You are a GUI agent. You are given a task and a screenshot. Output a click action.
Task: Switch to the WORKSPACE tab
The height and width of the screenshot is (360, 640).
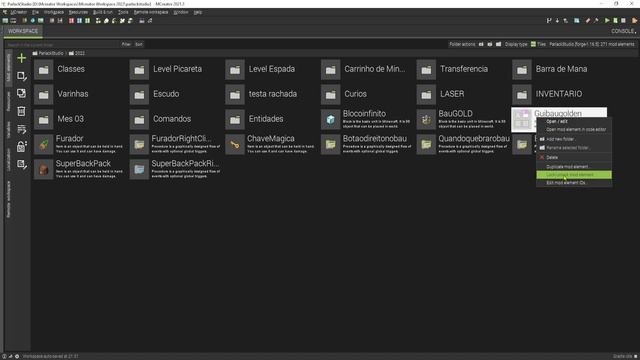point(23,31)
